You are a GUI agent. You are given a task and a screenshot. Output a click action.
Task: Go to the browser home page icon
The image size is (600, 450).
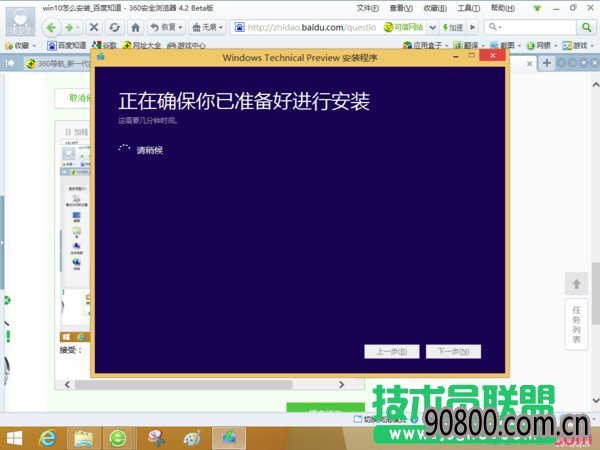tap(135, 28)
